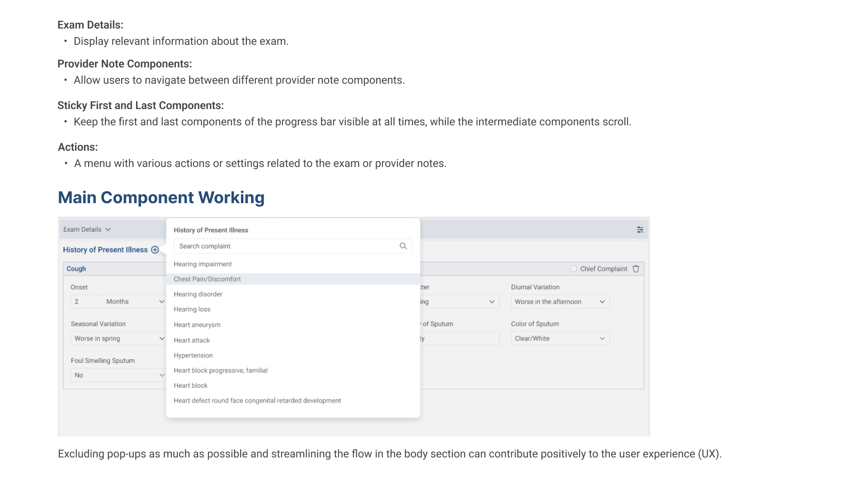
Task: Click the Diurnal Variation label
Action: pos(535,287)
